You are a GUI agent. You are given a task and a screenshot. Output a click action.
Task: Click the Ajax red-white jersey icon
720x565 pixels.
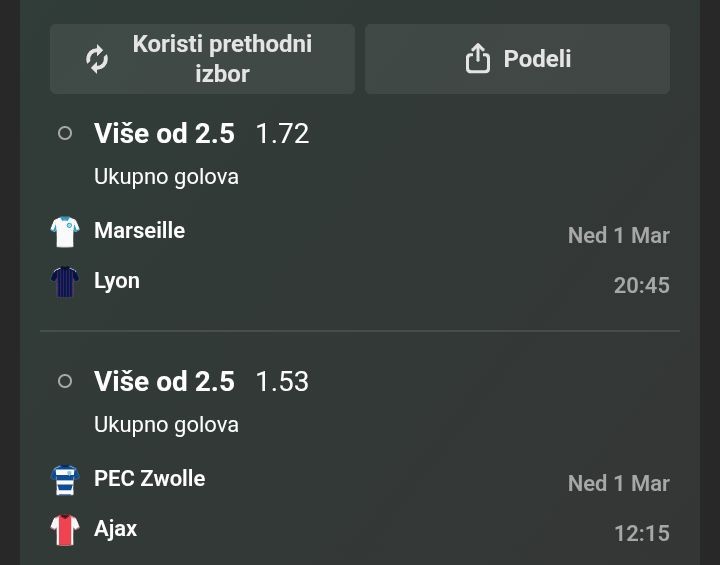(x=65, y=529)
